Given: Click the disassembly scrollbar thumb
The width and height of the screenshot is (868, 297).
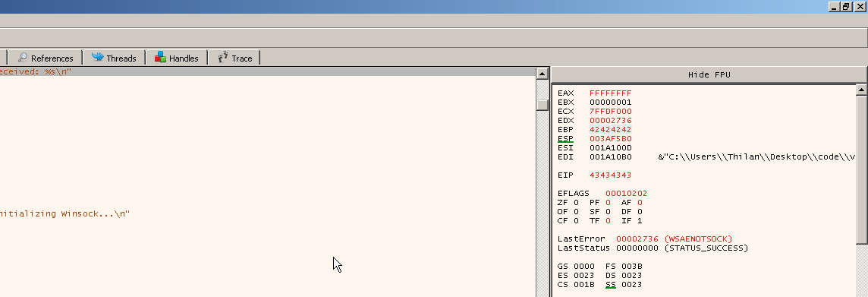Looking at the screenshot, I should 542,105.
